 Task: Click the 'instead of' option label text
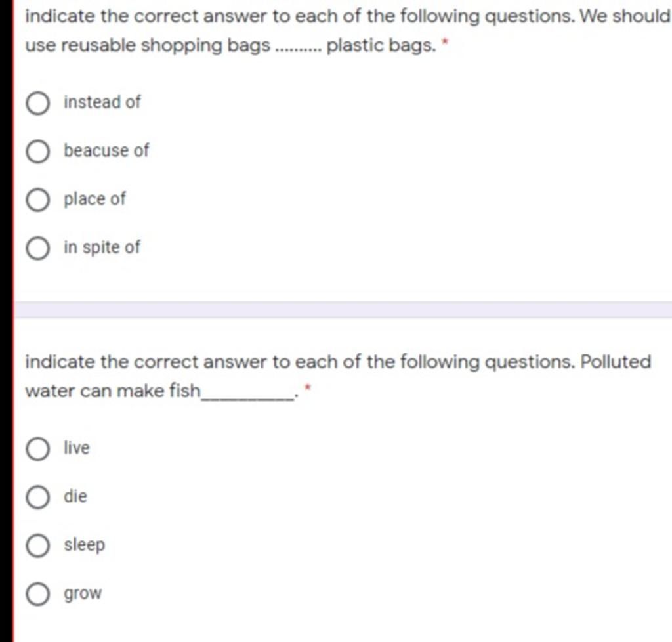point(102,102)
